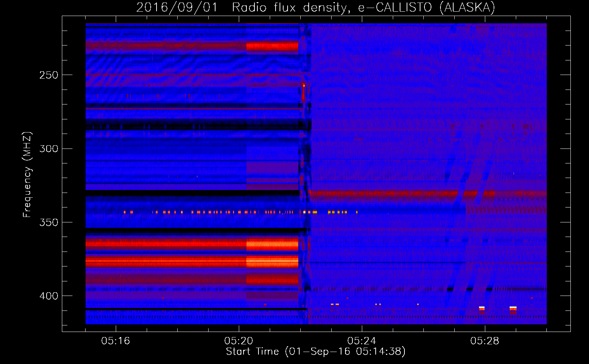Image resolution: width=589 pixels, height=364 pixels.
Task: Click the 05:24 time tick label
Action: click(362, 341)
